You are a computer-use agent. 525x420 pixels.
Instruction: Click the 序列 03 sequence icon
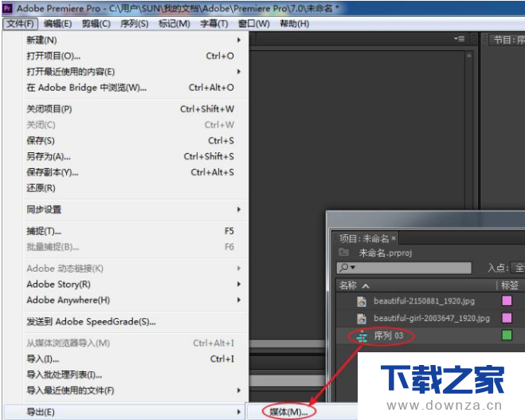[x=362, y=336]
